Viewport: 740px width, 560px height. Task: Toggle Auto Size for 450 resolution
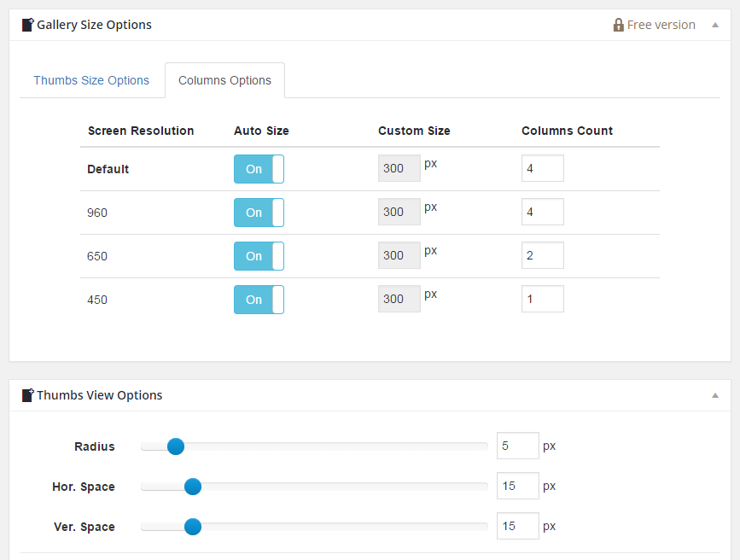tap(259, 300)
